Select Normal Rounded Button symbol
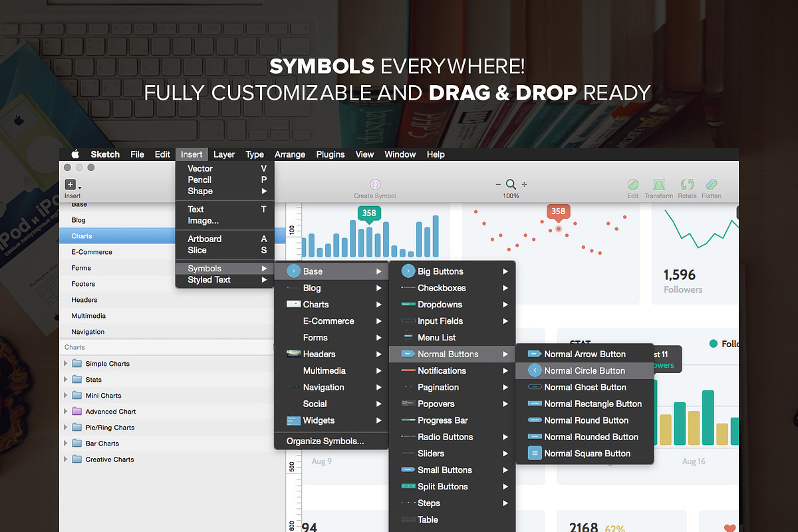This screenshot has height=532, width=798. pyautogui.click(x=585, y=437)
